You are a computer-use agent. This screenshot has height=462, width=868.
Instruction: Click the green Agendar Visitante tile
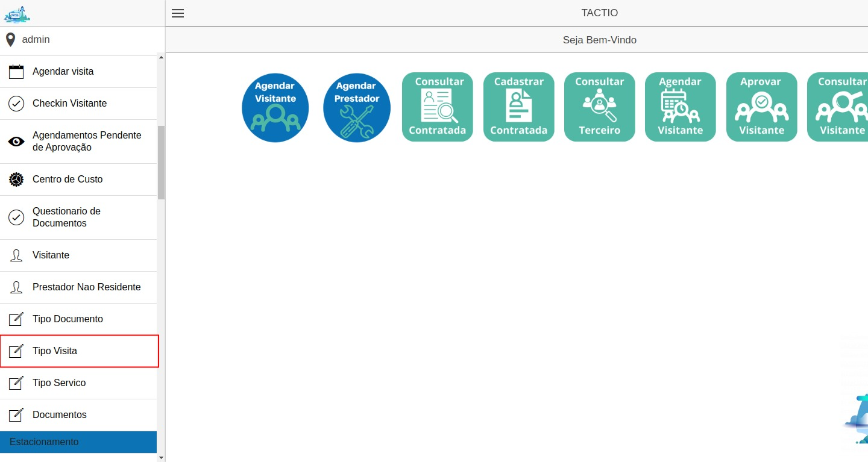680,107
